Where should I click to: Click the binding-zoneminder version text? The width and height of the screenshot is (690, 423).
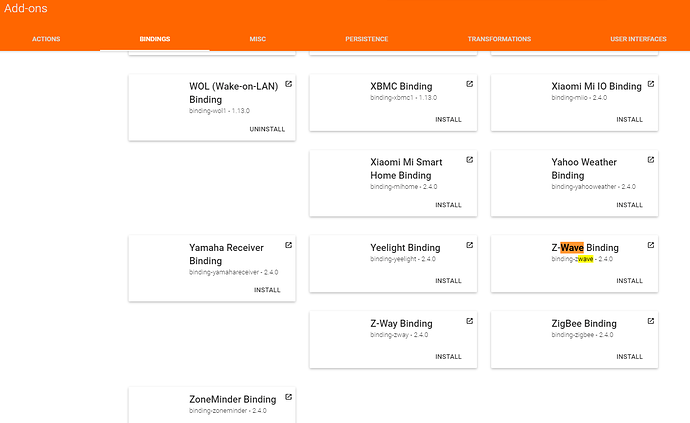(x=228, y=411)
